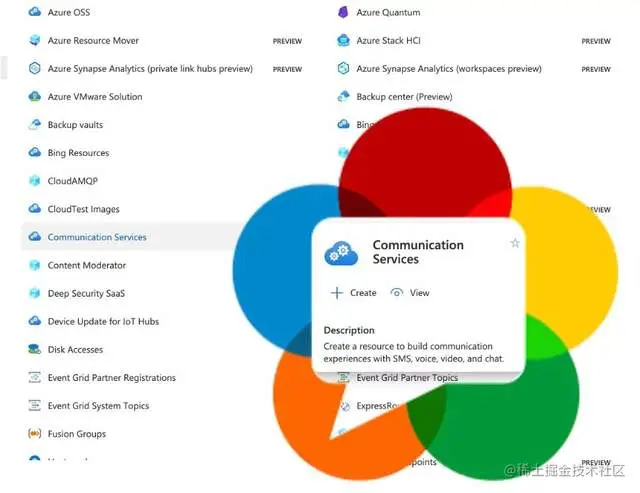This screenshot has height=493, width=640.
Task: Favorite Communication Services with the star
Action: 515,243
